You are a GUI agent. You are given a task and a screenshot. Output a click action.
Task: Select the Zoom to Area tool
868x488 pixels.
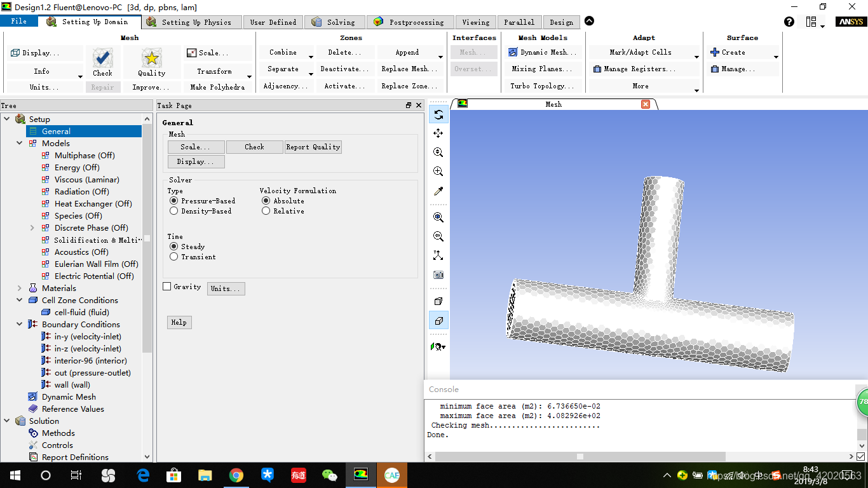pyautogui.click(x=438, y=172)
